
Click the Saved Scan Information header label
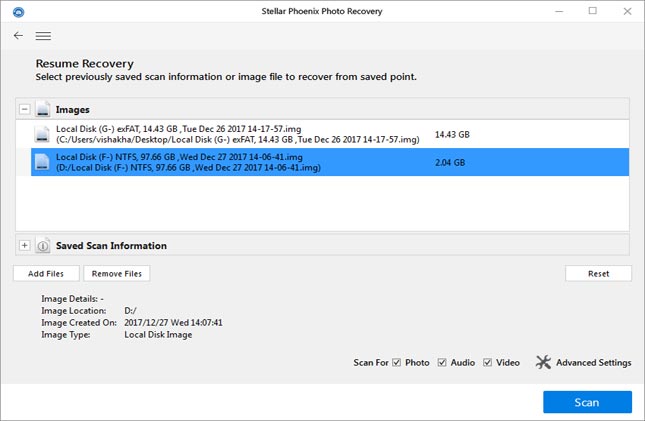coord(111,246)
